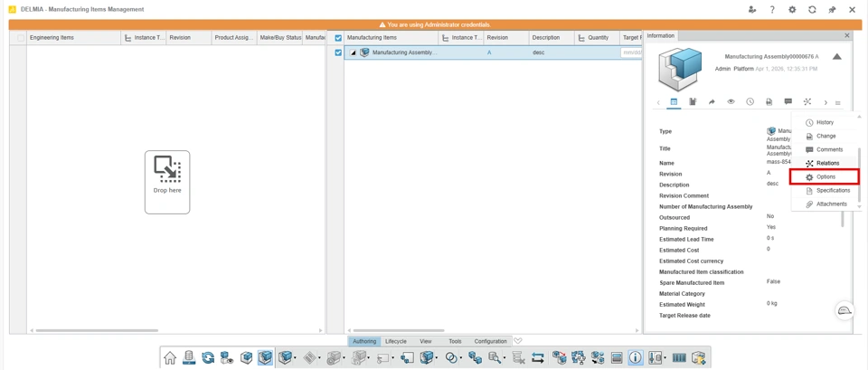This screenshot has height=370, width=868.
Task: Click the share arrow icon in Information panel
Action: [x=712, y=102]
